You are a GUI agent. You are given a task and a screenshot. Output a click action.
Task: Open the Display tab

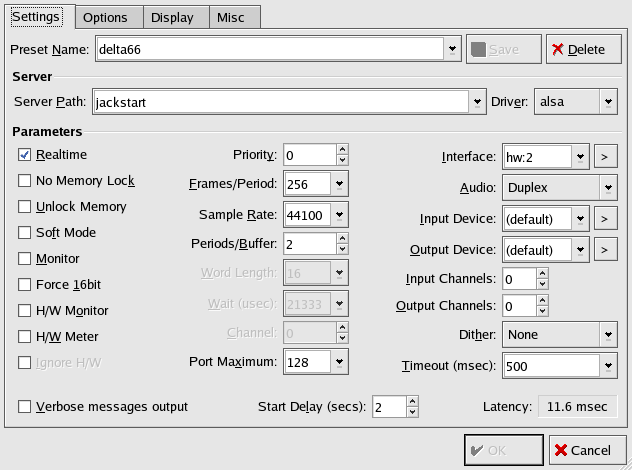174,17
